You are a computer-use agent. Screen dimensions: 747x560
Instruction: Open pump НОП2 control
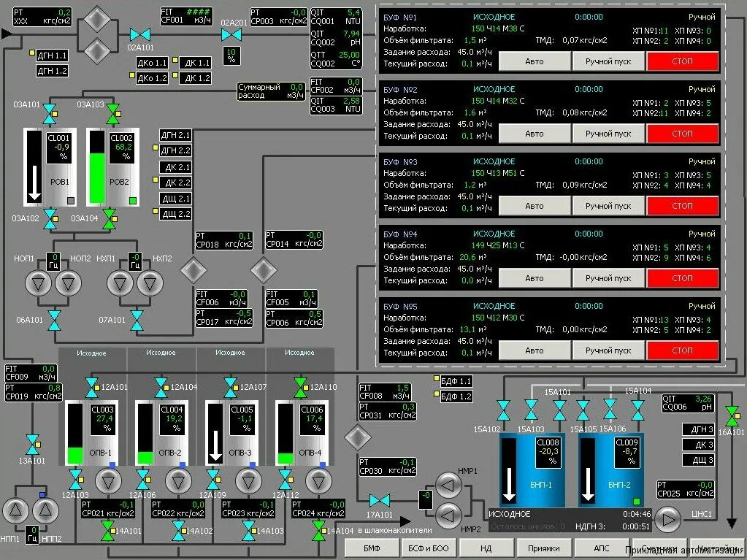68,283
